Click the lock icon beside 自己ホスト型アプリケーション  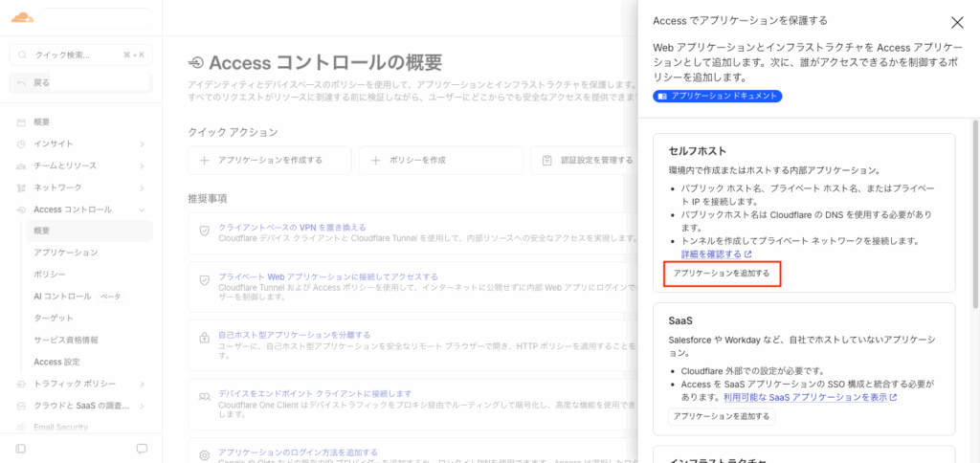point(204,339)
